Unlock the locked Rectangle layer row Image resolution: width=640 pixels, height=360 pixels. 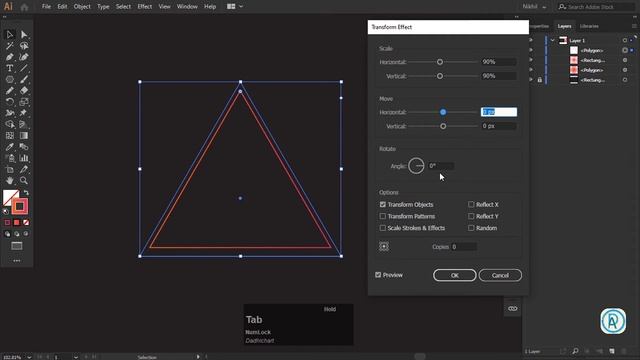(540, 80)
